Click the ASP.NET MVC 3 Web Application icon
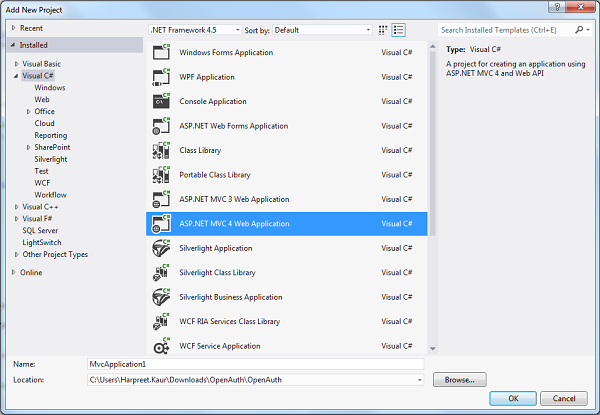Image resolution: width=600 pixels, height=415 pixels. [x=161, y=199]
